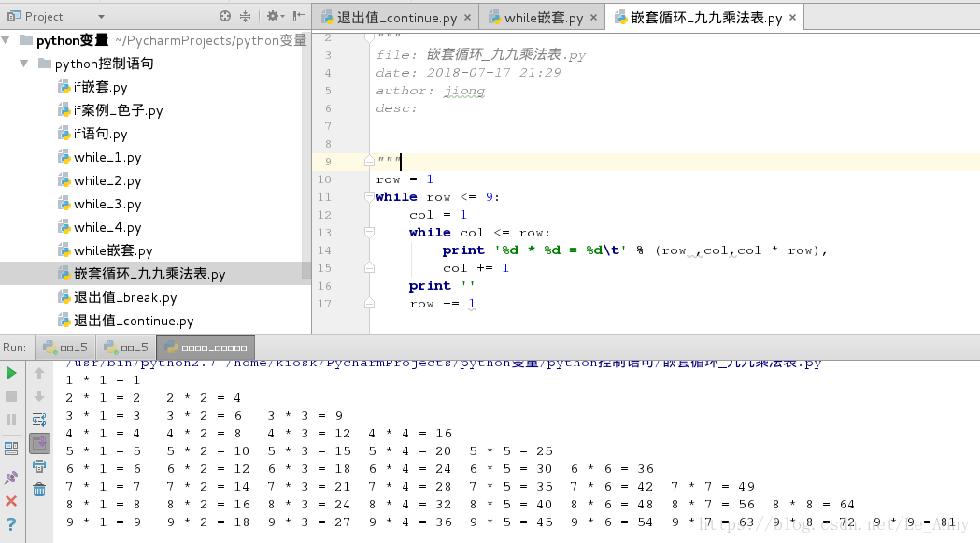Click the 'while row <= 9:' line
The image size is (980, 543).
point(437,197)
